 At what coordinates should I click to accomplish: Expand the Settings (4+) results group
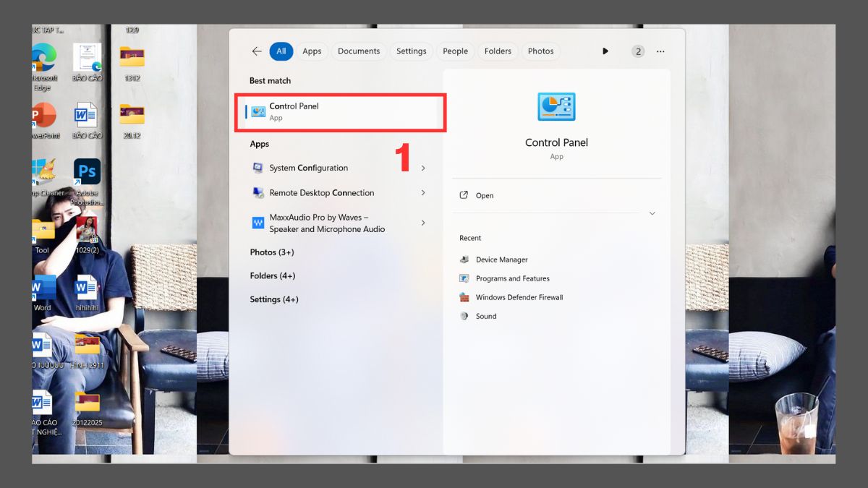pos(274,299)
